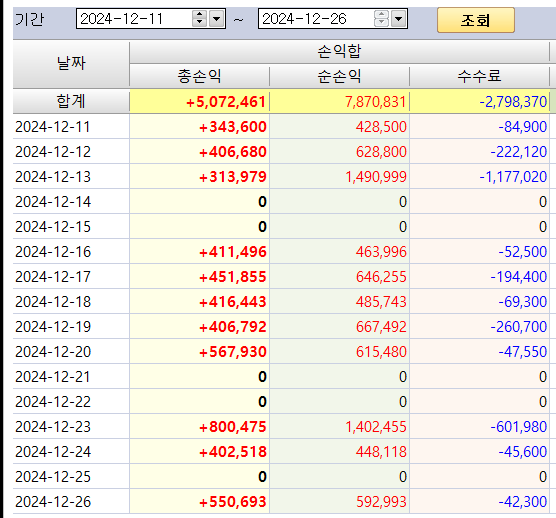Image resolution: width=556 pixels, height=518 pixels.
Task: Click the -47,550 fee cell
Action: pos(479,352)
